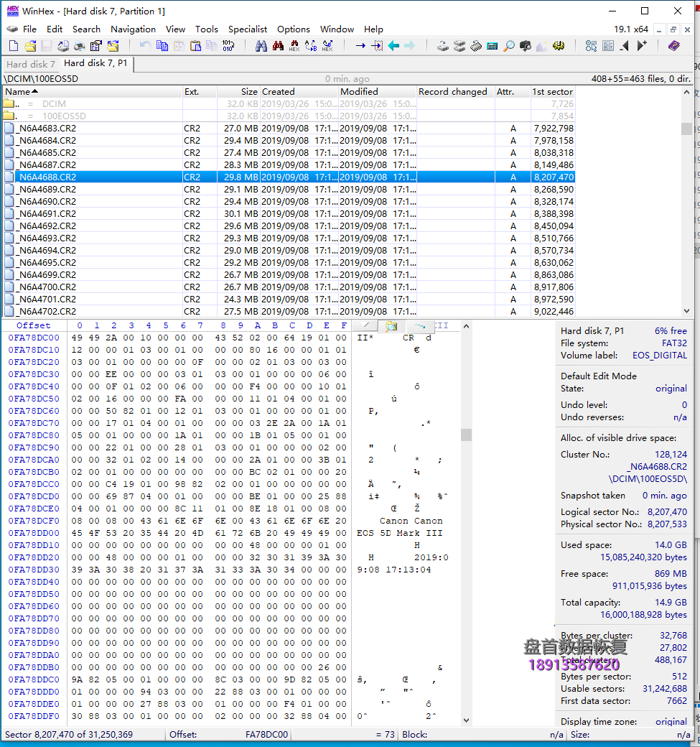Click the Display time zone original value
This screenshot has width=700, height=747.
coord(671,721)
